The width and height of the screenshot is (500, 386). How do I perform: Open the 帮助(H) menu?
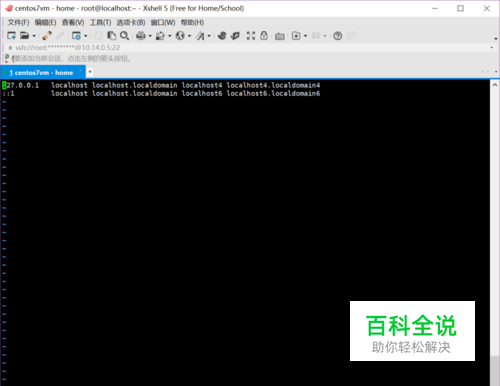click(x=192, y=22)
